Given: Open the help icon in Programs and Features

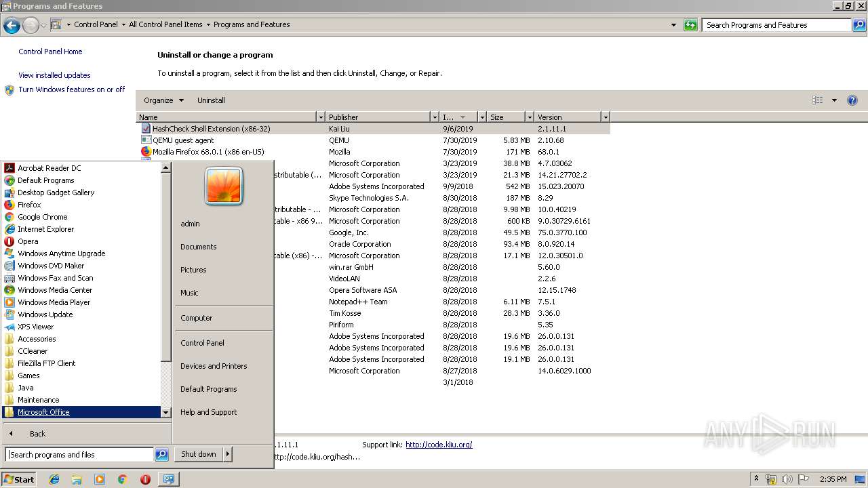Looking at the screenshot, I should click(x=852, y=100).
